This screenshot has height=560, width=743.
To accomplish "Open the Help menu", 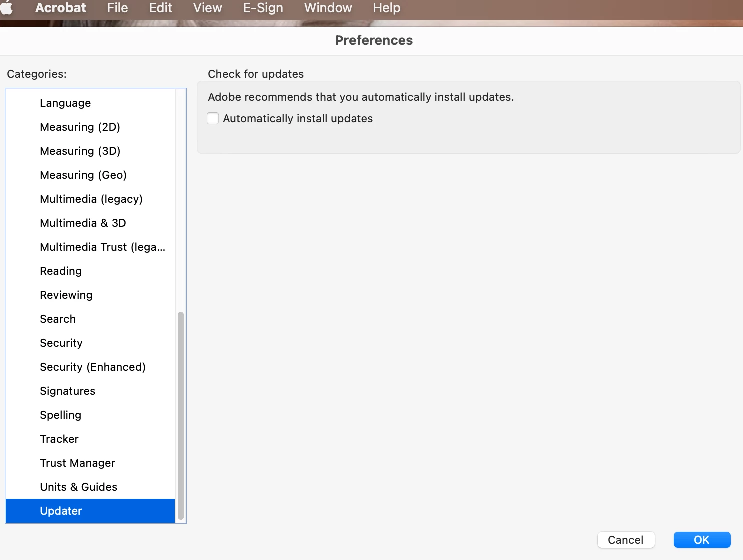I will pos(386,8).
